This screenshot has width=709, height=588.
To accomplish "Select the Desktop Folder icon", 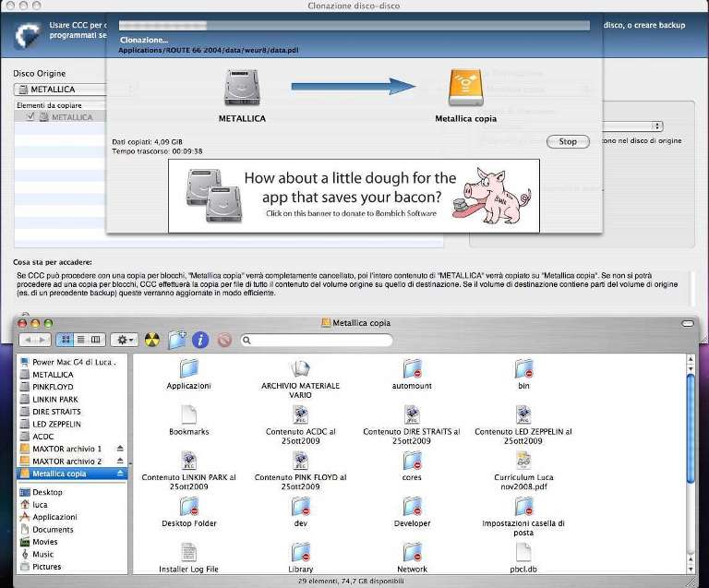I will [x=188, y=506].
